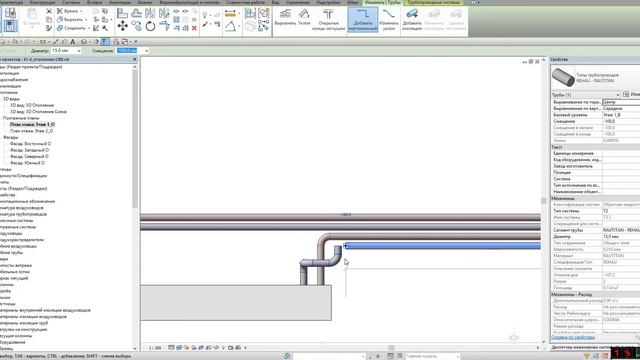
Task: Open Фасад: Восточный О view
Action: coord(31,144)
